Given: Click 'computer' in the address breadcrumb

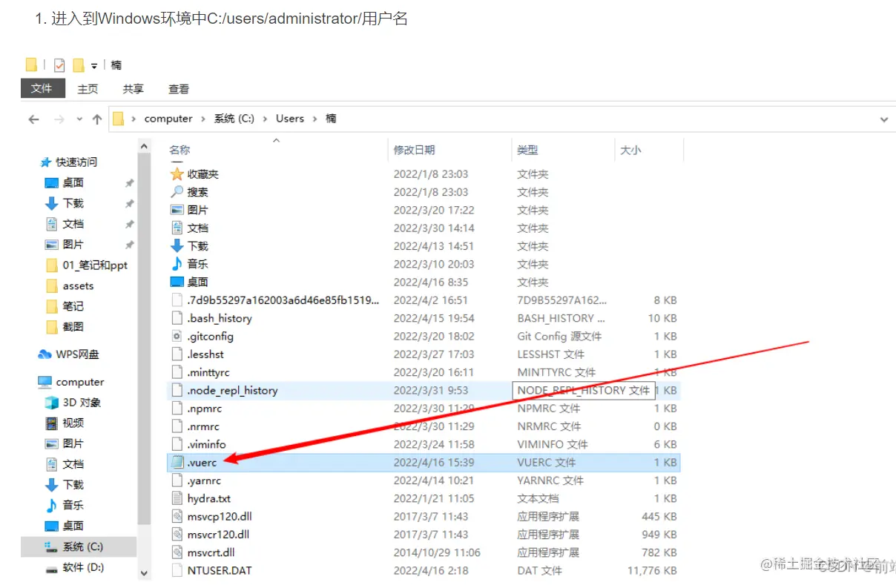Looking at the screenshot, I should pyautogui.click(x=168, y=119).
